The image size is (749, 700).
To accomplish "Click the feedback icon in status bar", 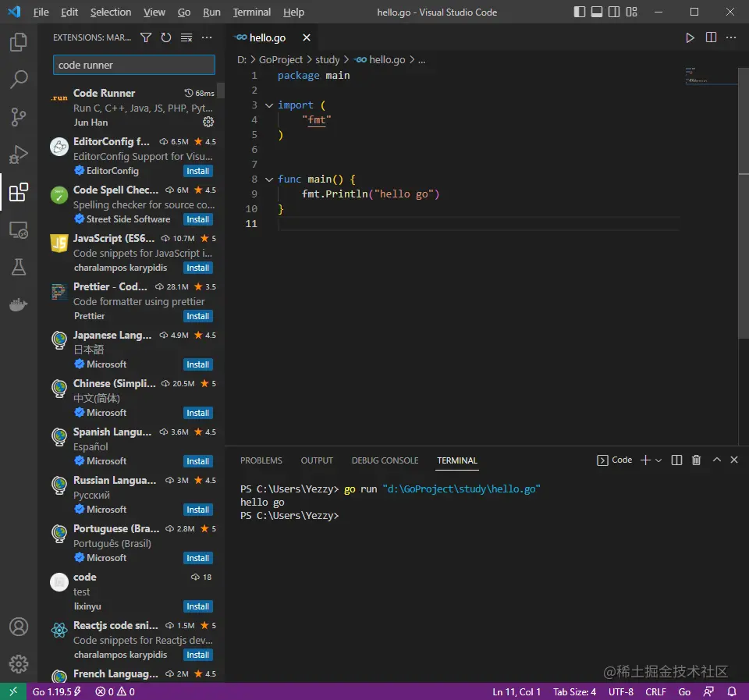I will coord(708,691).
